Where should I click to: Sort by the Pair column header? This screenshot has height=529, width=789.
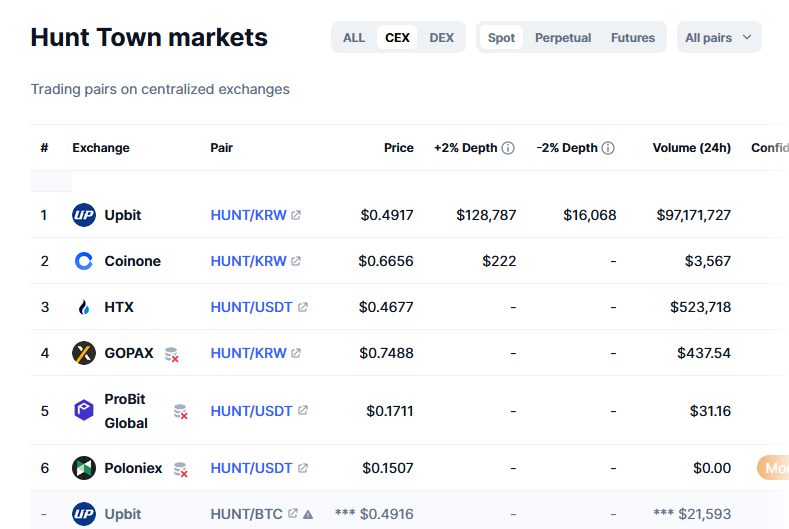pyautogui.click(x=221, y=148)
